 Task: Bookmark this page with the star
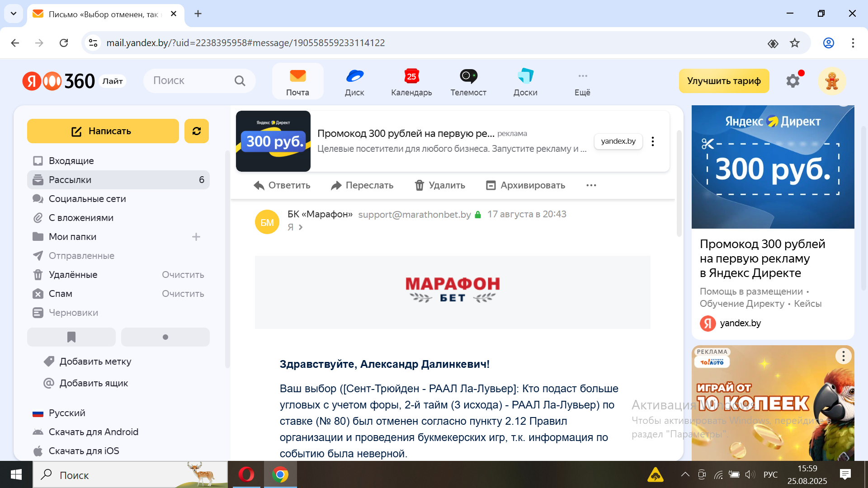coord(795,43)
